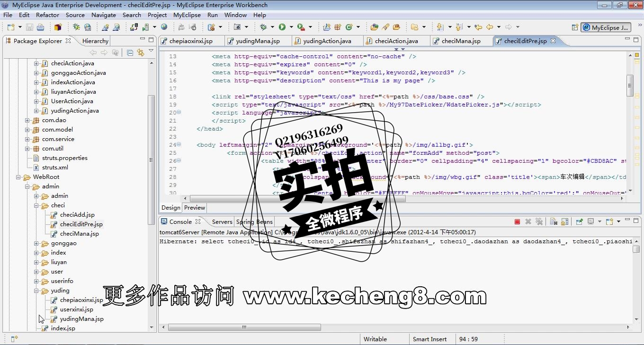Minimize the Package Explorer view
The image size is (644, 345).
[143, 39]
